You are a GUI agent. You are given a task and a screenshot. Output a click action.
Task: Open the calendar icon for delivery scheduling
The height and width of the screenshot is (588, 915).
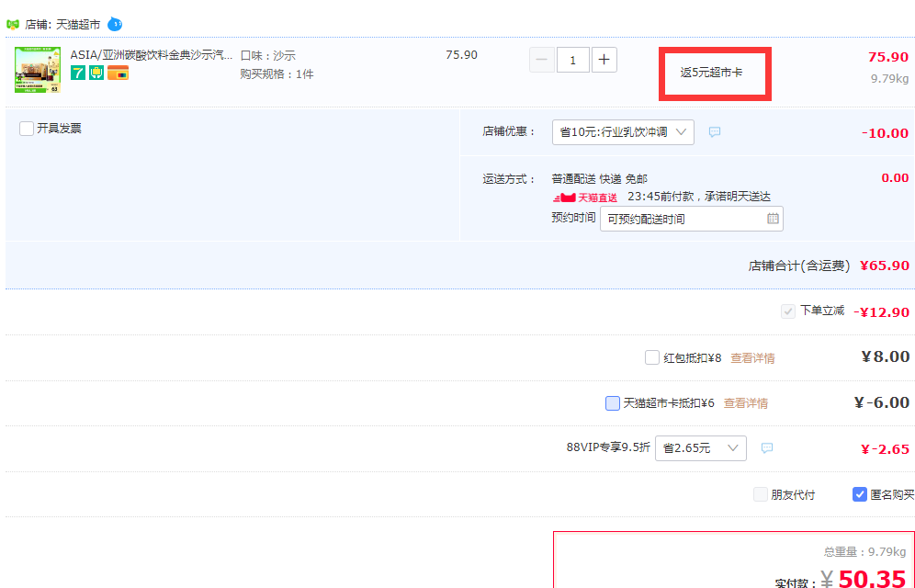pyautogui.click(x=773, y=219)
